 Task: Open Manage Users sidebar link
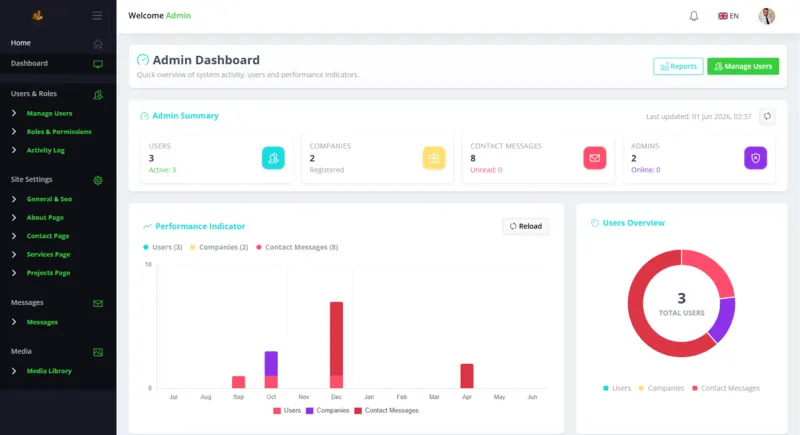click(x=49, y=113)
